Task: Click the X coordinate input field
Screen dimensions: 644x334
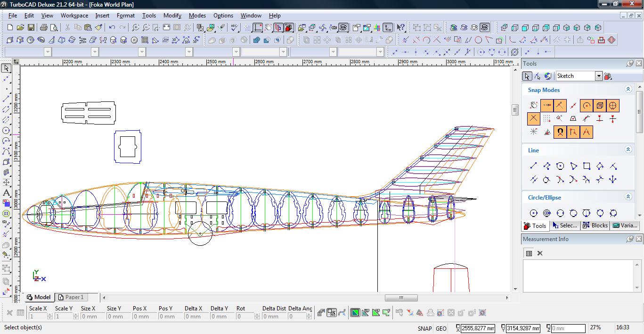Action: [478, 328]
